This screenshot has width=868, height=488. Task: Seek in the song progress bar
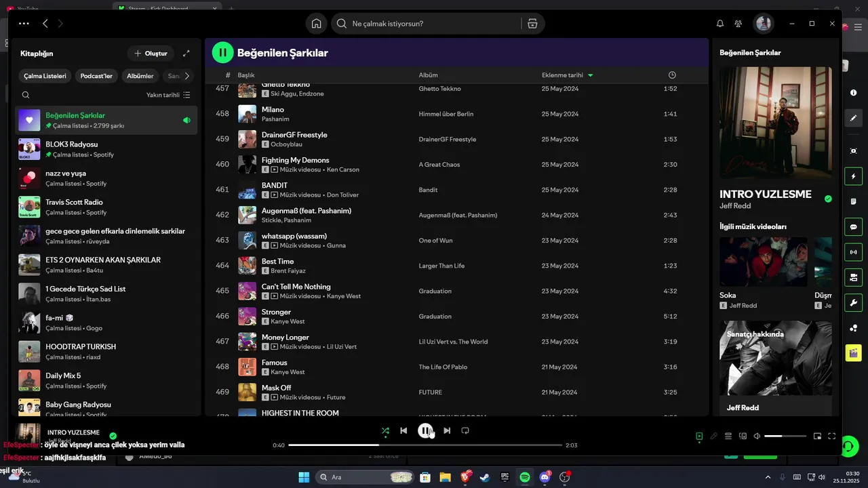click(x=425, y=445)
